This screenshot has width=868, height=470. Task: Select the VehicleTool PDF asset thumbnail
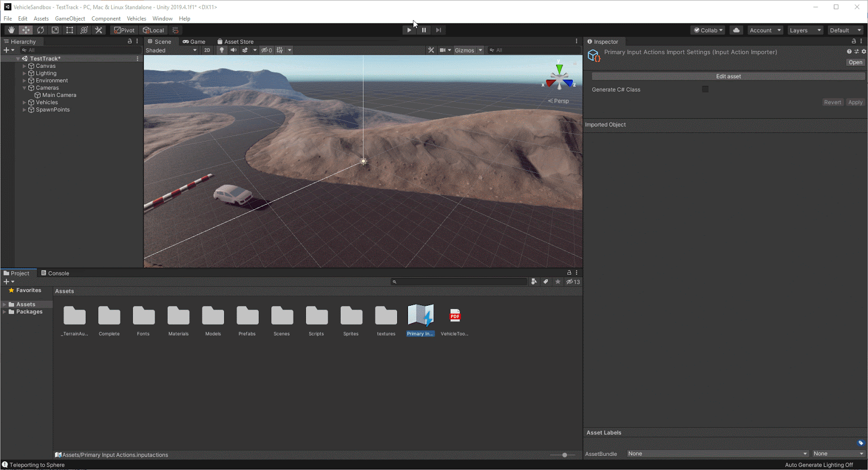455,316
